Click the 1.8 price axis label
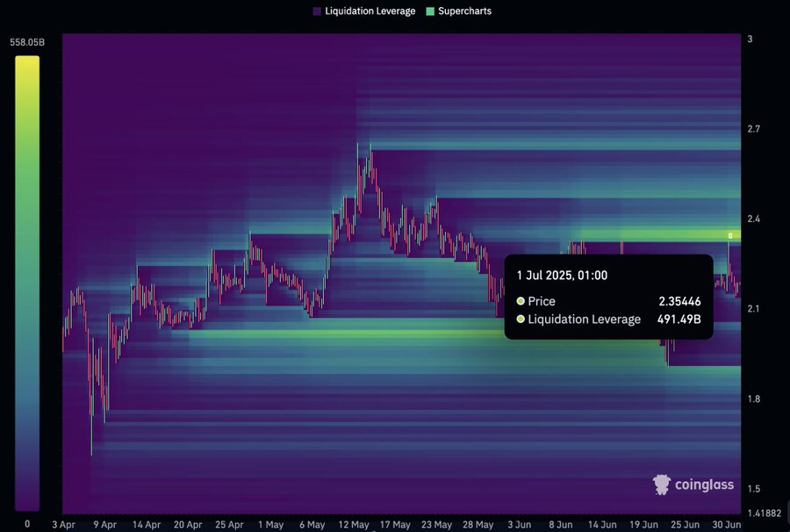790x532 pixels. [x=753, y=399]
